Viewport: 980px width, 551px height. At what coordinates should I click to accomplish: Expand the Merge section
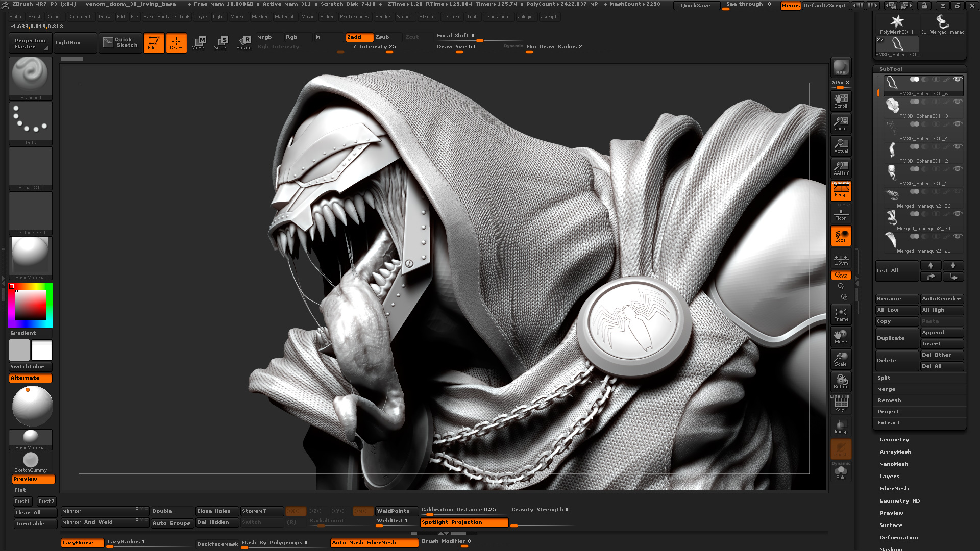pos(886,389)
